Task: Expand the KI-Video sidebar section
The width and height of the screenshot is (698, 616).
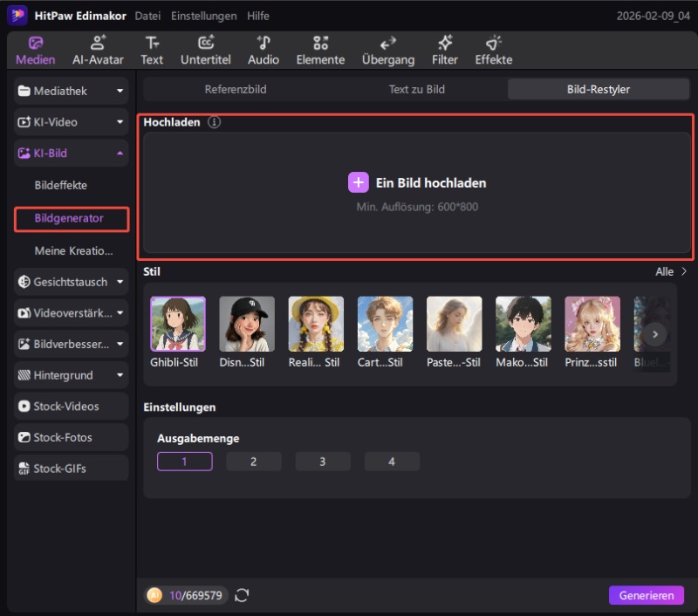Action: pyautogui.click(x=120, y=122)
